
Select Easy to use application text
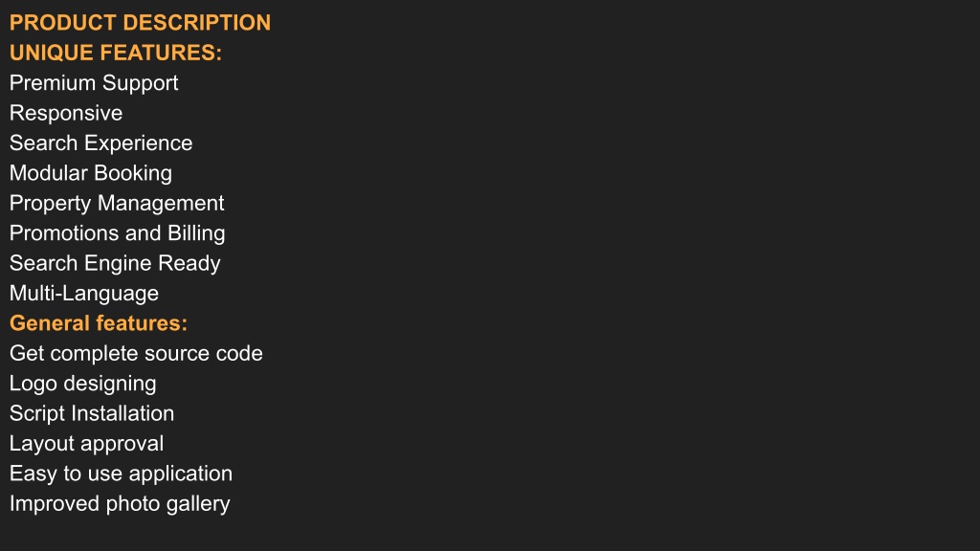(x=121, y=474)
